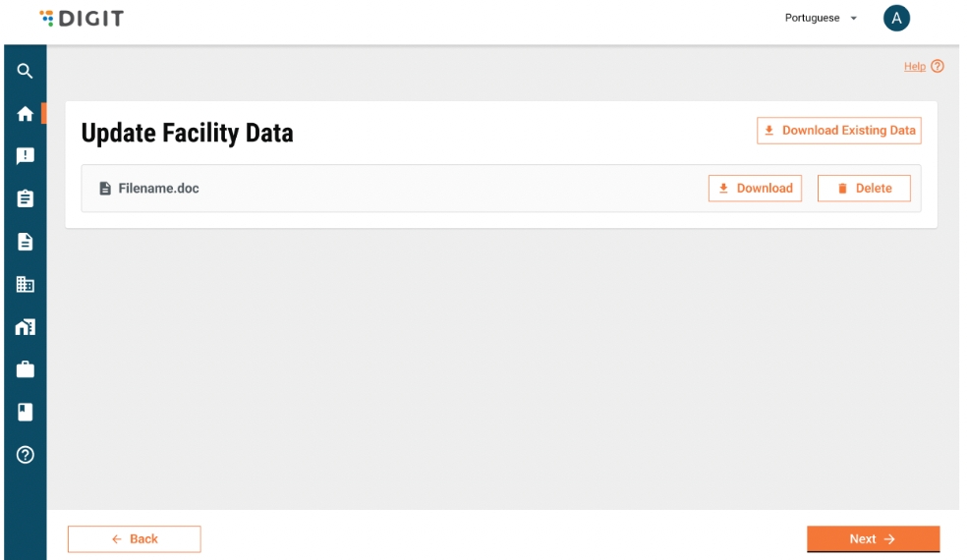This screenshot has height=560, width=967.
Task: Click Download Existing Data button
Action: click(839, 131)
